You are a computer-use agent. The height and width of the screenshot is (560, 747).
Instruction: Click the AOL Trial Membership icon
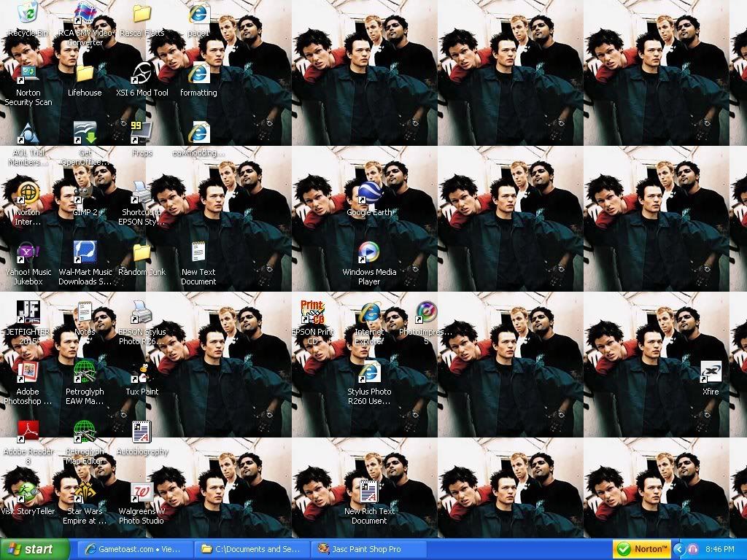[28, 133]
